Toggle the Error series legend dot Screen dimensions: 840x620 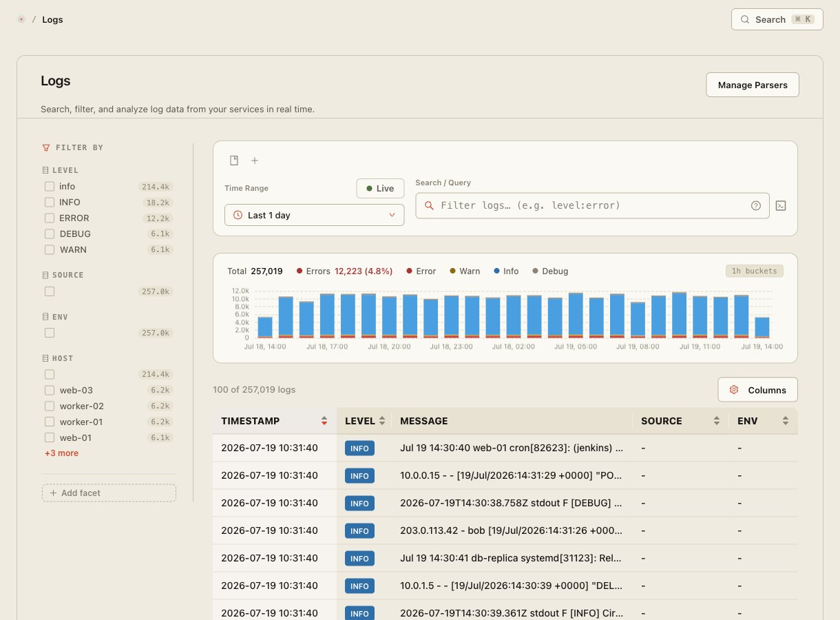click(x=409, y=271)
